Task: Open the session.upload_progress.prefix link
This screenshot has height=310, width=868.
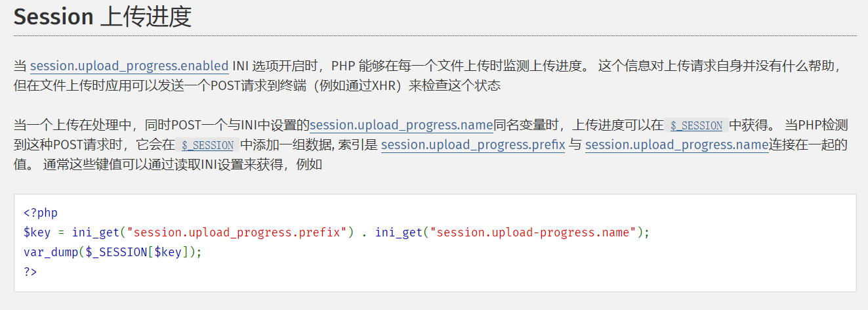Action: (473, 144)
